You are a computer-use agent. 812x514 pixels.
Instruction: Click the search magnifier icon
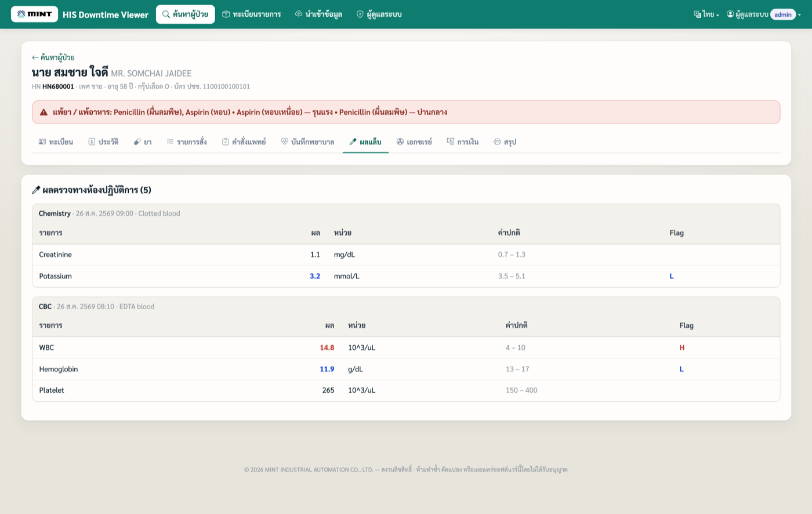(166, 14)
